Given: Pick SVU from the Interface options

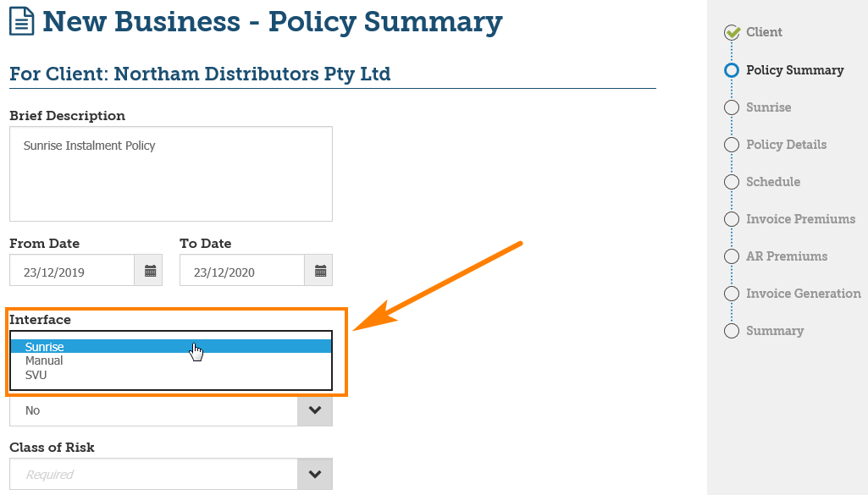Looking at the screenshot, I should (x=36, y=375).
